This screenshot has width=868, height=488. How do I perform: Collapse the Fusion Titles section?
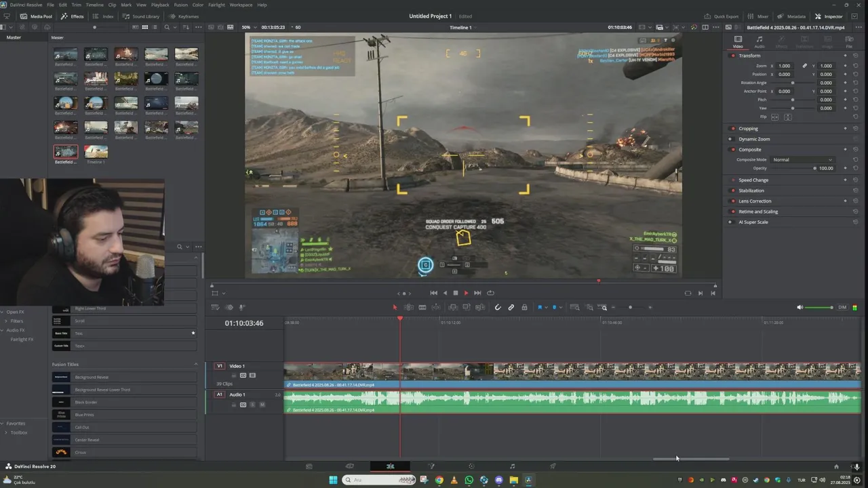[x=196, y=365]
